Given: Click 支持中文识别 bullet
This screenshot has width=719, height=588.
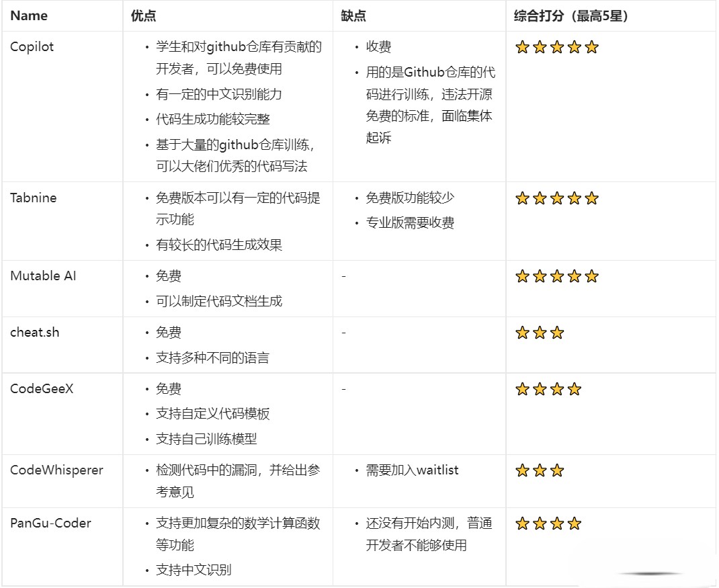Looking at the screenshot, I should [194, 570].
